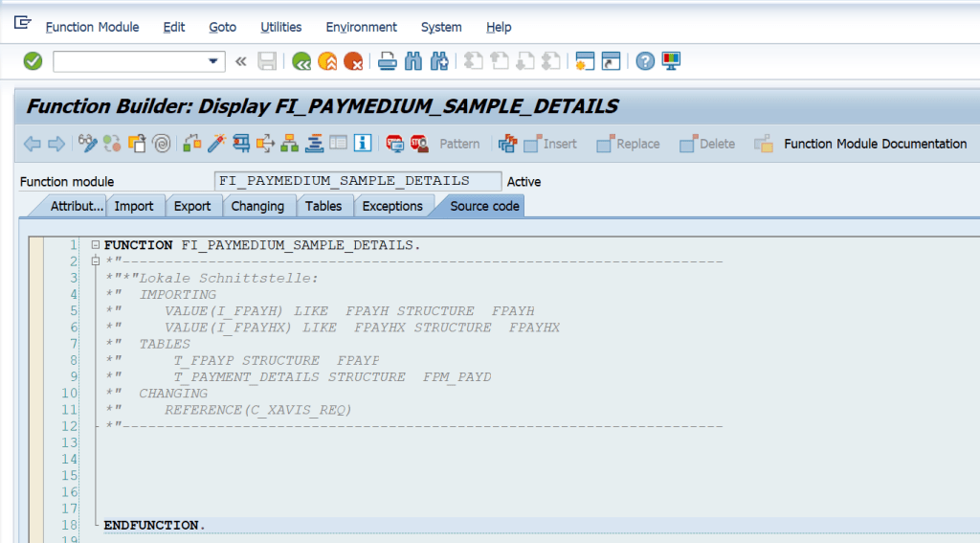Click the Last Page icon
Viewport: 980px width, 543px height.
tap(550, 61)
